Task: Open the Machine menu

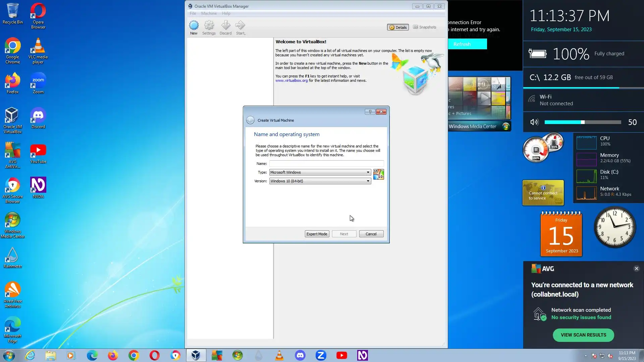Action: click(x=209, y=13)
